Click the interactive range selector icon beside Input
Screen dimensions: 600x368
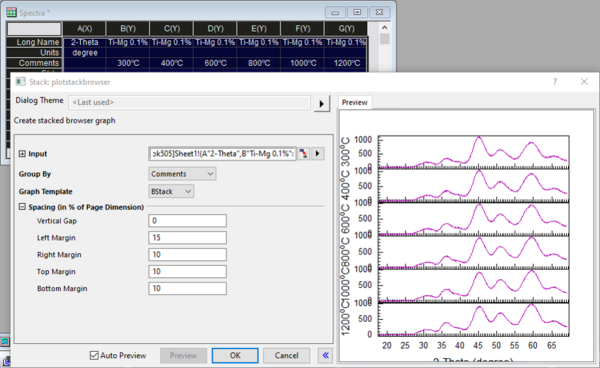click(303, 154)
